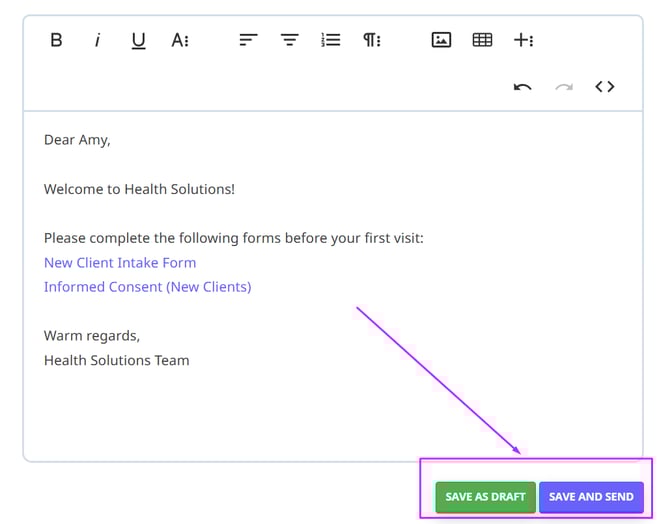The height and width of the screenshot is (524, 670).
Task: Toggle underline formatting
Action: [x=138, y=40]
